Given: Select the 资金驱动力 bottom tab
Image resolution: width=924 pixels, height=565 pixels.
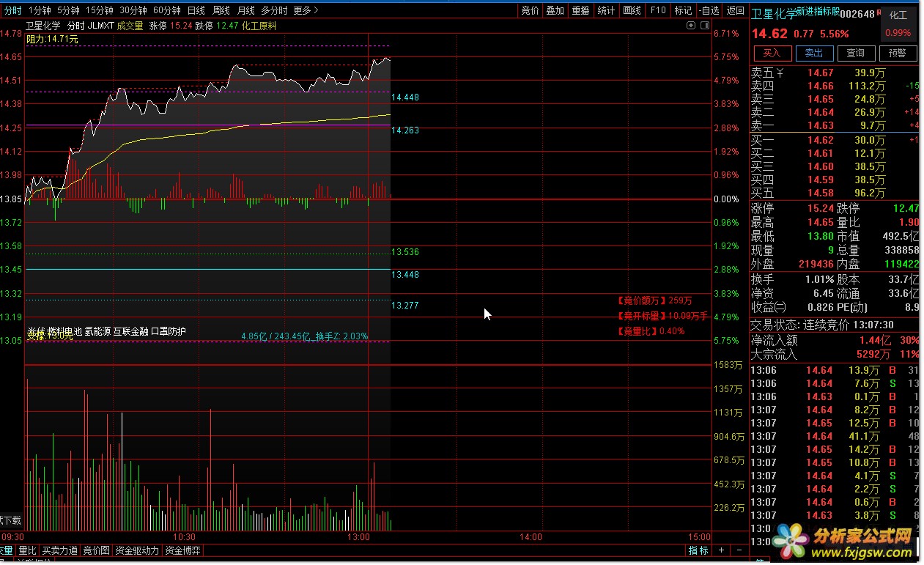Looking at the screenshot, I should (x=137, y=550).
